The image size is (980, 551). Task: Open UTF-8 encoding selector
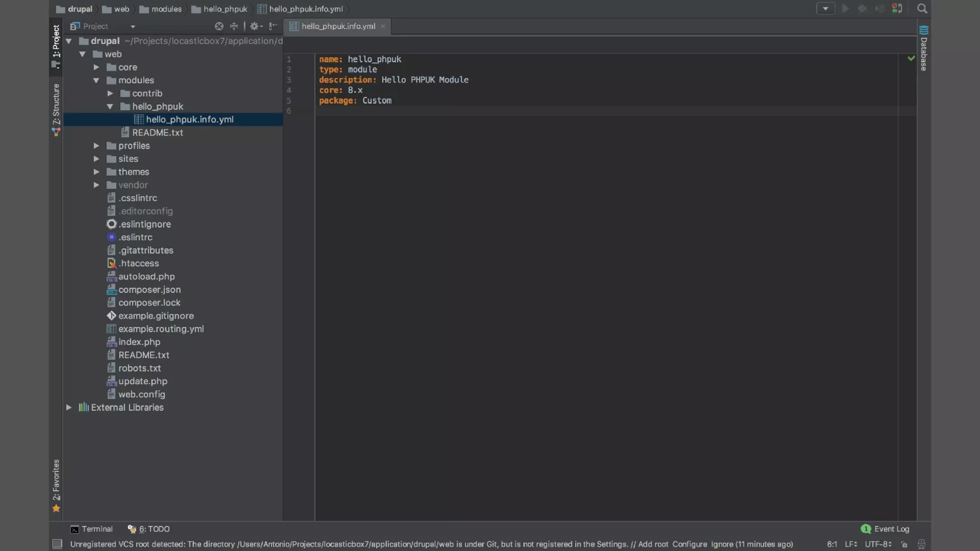click(x=878, y=544)
